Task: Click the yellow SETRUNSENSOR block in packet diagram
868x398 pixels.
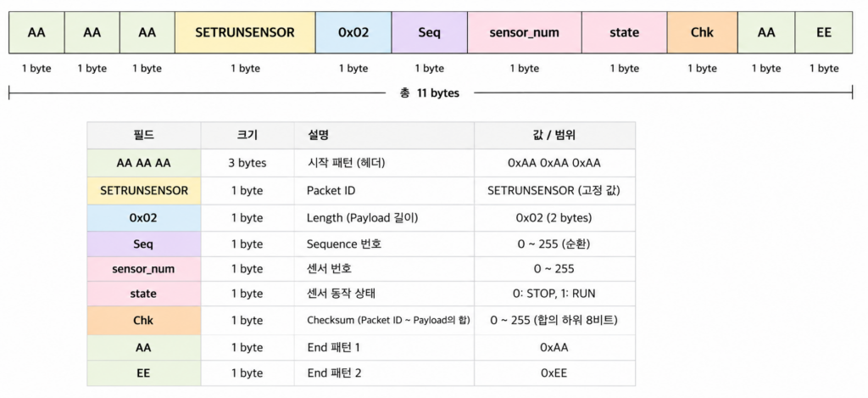Action: click(245, 32)
